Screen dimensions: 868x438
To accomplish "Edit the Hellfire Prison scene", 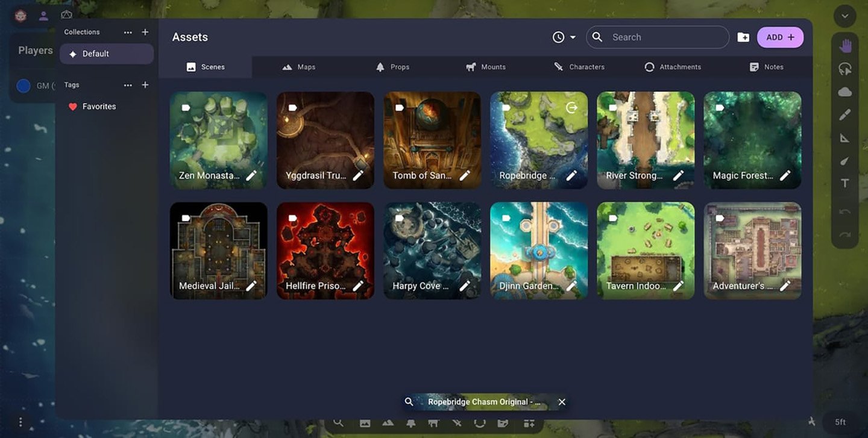I will point(358,286).
